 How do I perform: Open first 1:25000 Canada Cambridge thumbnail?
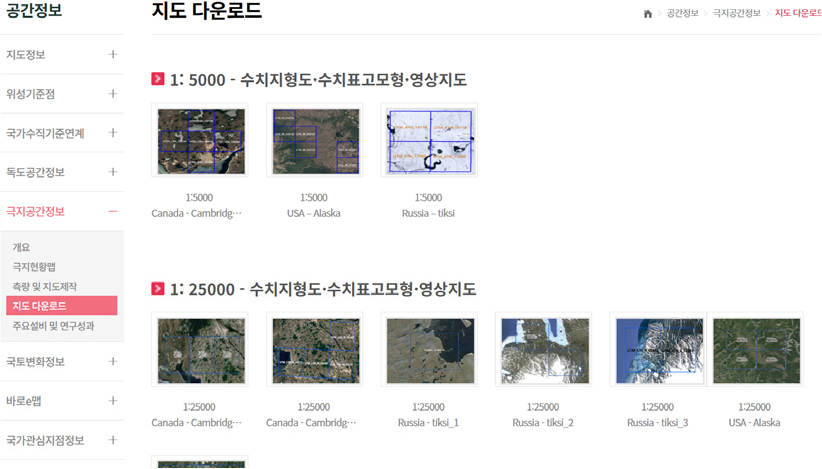click(x=201, y=350)
